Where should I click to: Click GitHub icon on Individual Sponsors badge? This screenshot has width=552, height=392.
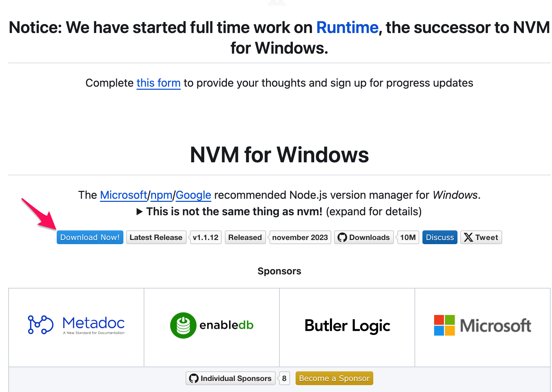coord(194,378)
